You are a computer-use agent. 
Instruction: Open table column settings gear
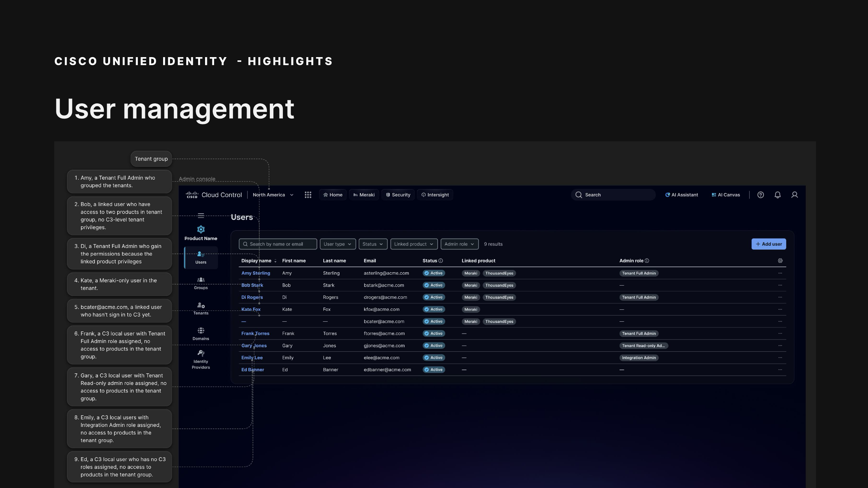click(x=780, y=261)
